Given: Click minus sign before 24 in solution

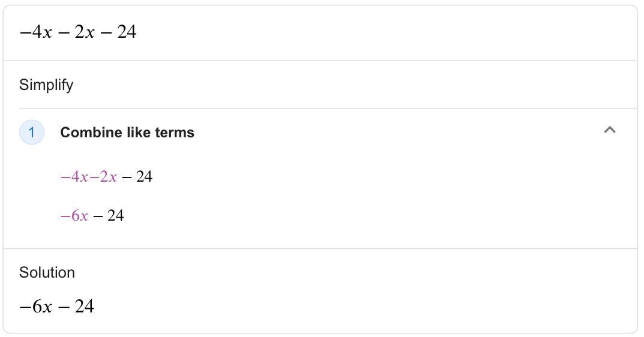Looking at the screenshot, I should coord(66,307).
